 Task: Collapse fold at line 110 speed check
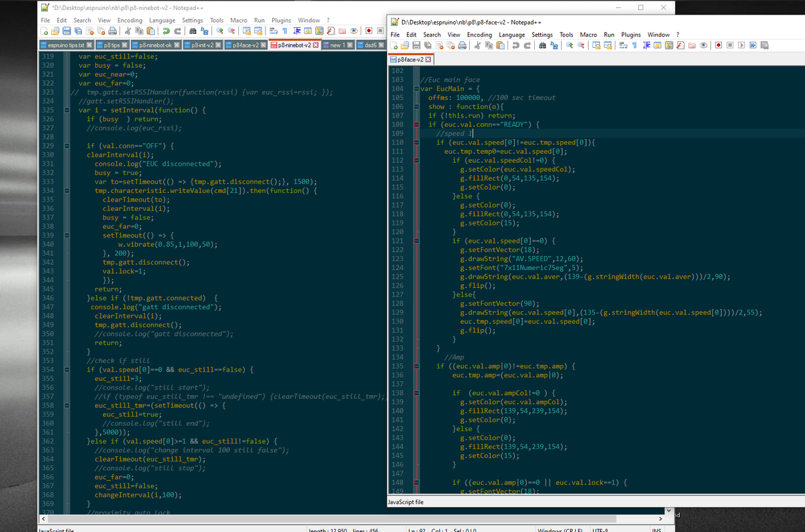416,142
